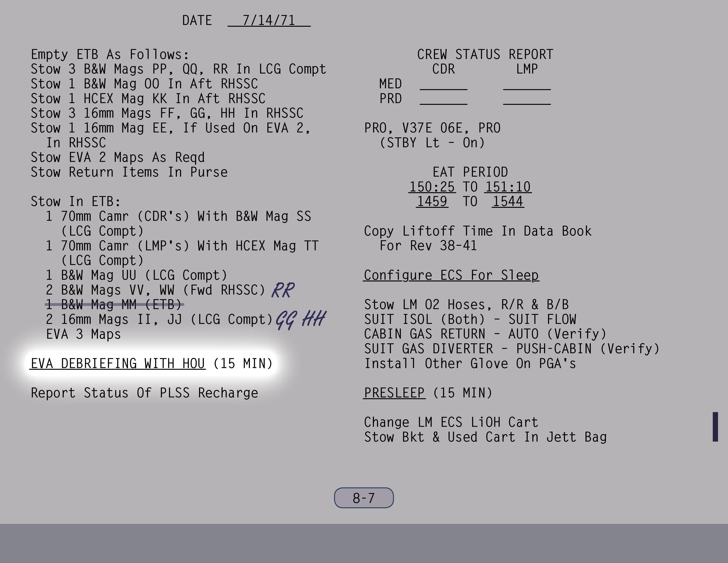Click the Configure ECS For Sleep heading
Screen dimensions: 728x563
[451, 276]
